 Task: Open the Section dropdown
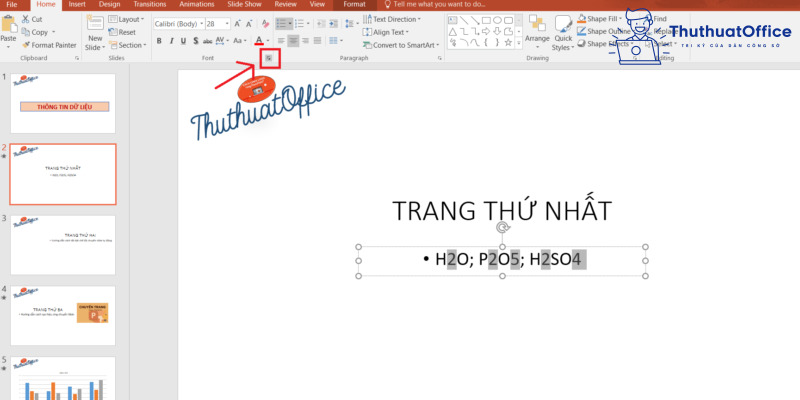[128, 45]
